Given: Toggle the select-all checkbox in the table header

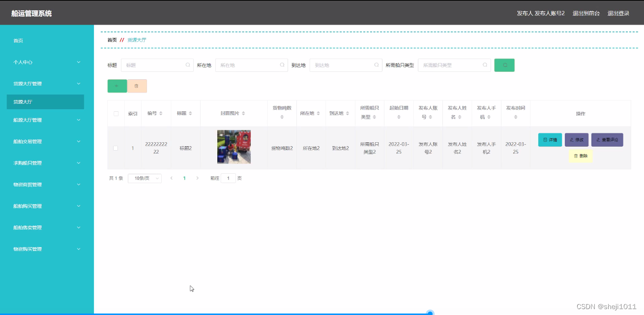Looking at the screenshot, I should (x=116, y=113).
